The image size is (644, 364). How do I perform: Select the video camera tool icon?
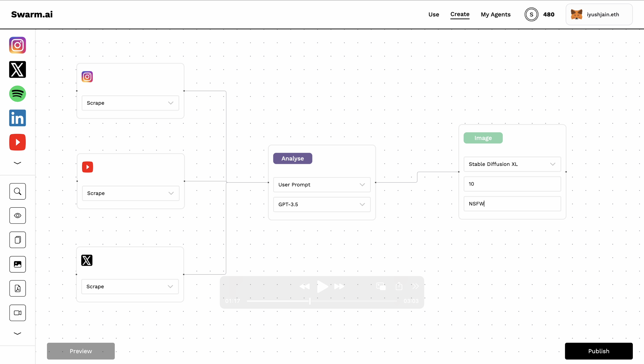click(17, 313)
